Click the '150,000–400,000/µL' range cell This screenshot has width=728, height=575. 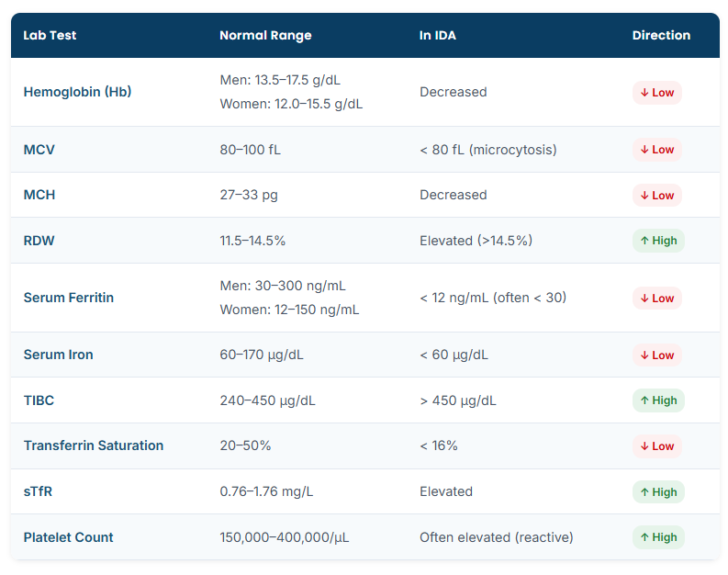[285, 537]
